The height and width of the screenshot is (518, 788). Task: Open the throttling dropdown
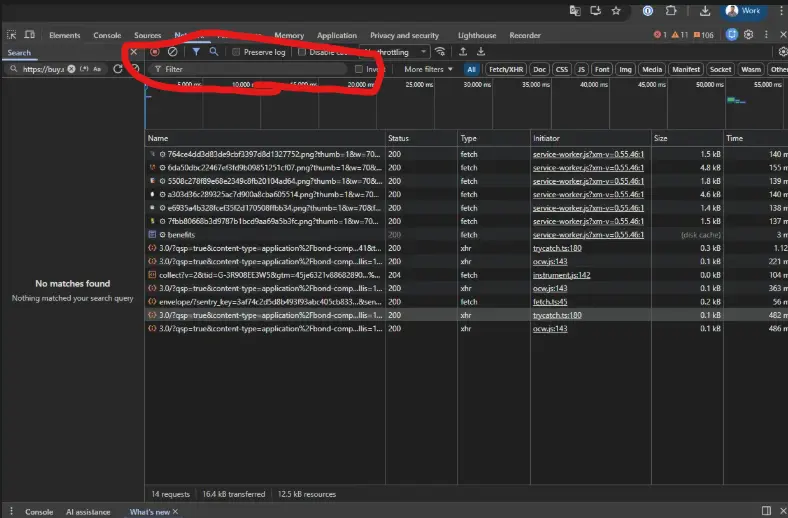(395, 52)
